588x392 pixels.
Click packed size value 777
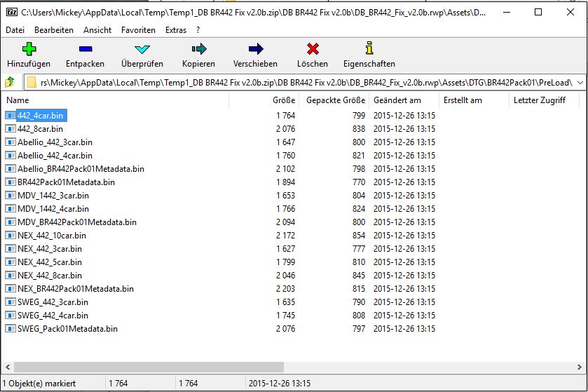(x=359, y=249)
